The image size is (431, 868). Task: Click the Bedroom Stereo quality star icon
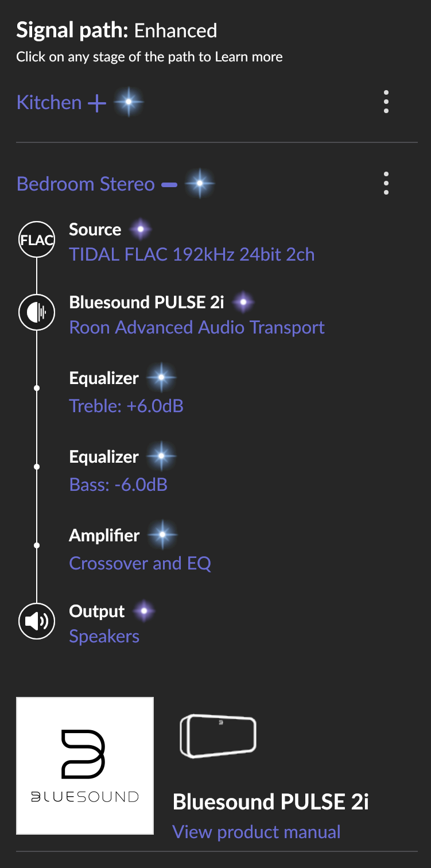coord(200,184)
